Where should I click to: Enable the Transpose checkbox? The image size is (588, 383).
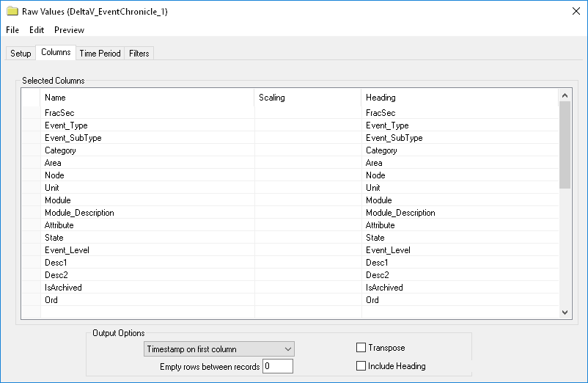click(361, 348)
